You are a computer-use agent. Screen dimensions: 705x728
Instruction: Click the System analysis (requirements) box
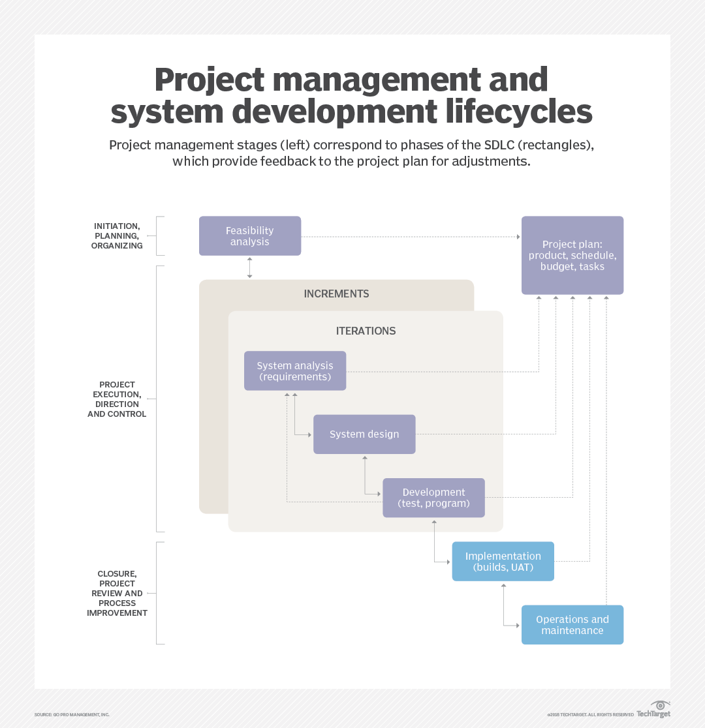295,371
